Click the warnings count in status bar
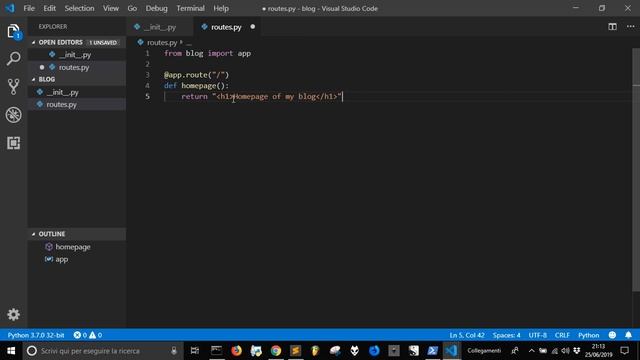The height and width of the screenshot is (360, 640). (96, 335)
